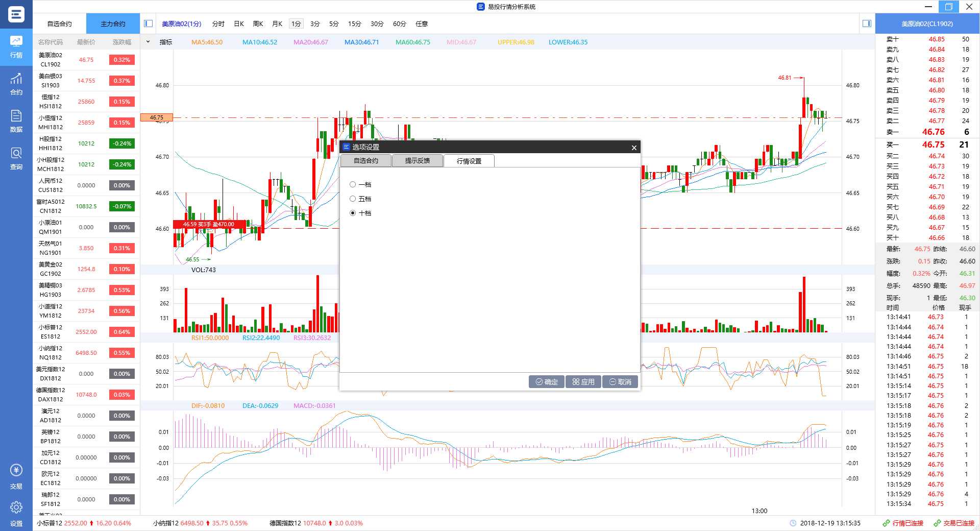The image size is (980, 531).
Task: Open the 行情 market sidebar icon
Action: [16, 47]
